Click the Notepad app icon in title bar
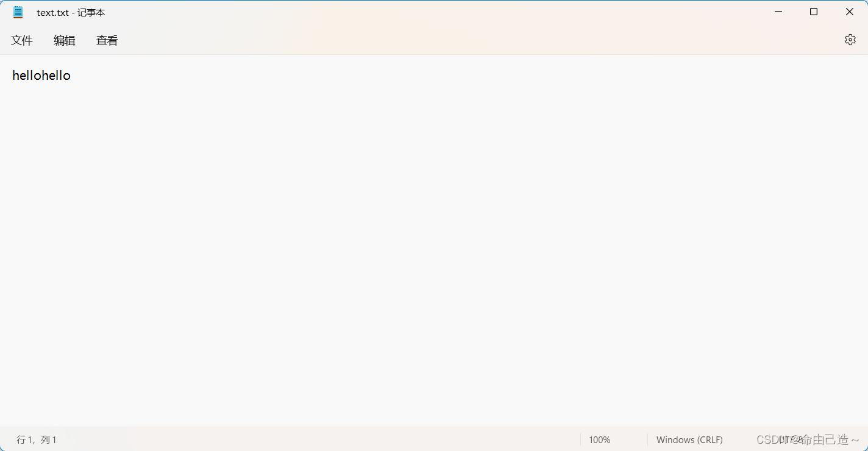 pyautogui.click(x=18, y=12)
